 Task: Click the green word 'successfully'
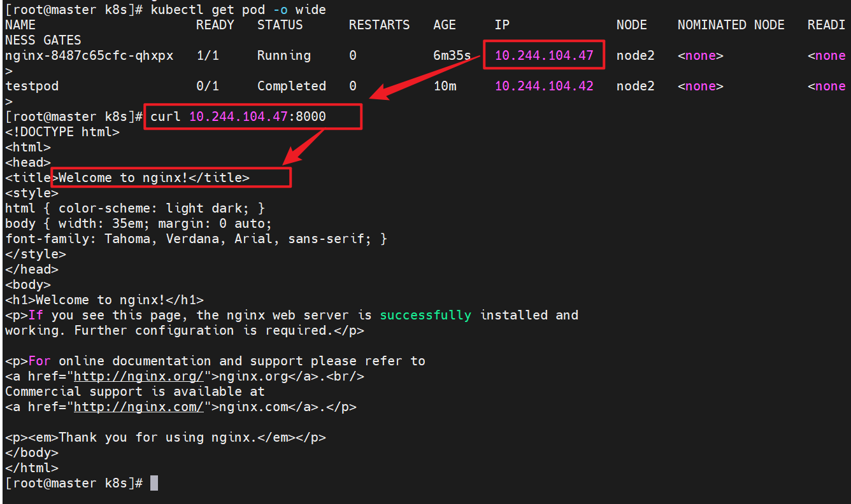pyautogui.click(x=425, y=315)
